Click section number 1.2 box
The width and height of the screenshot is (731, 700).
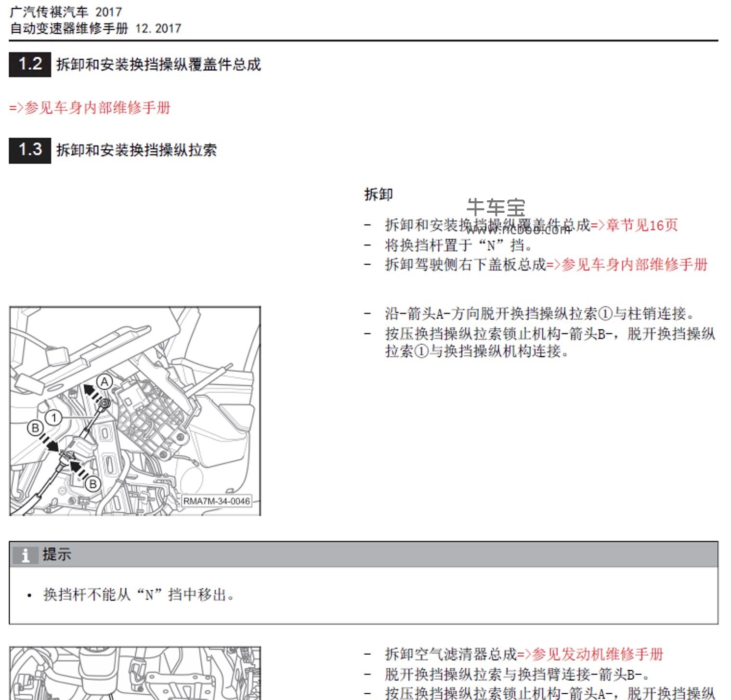tap(30, 65)
